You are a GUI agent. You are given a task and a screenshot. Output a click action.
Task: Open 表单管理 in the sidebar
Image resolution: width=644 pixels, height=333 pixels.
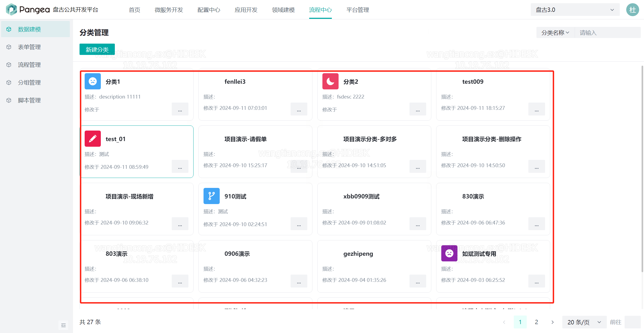click(x=35, y=47)
